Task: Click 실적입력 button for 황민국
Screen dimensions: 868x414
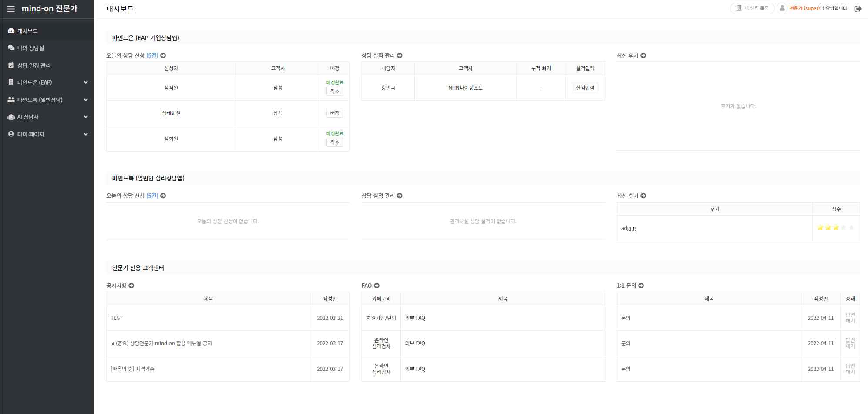Action: 585,88
